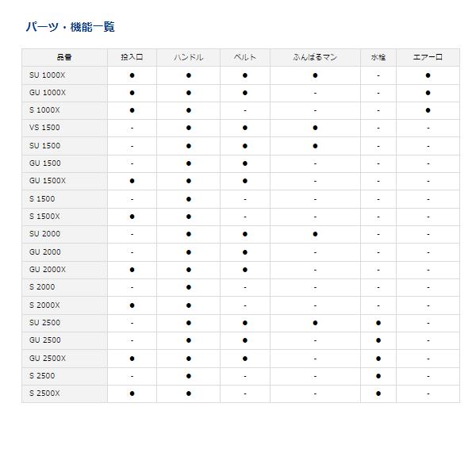Viewport: 476px width, 476px height.
Task: Click the 投入口 column header
Action: tap(132, 57)
